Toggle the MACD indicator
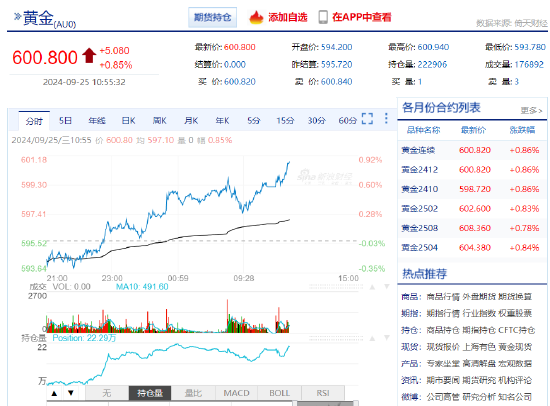Screen dimensions: 550x406 tap(236, 393)
